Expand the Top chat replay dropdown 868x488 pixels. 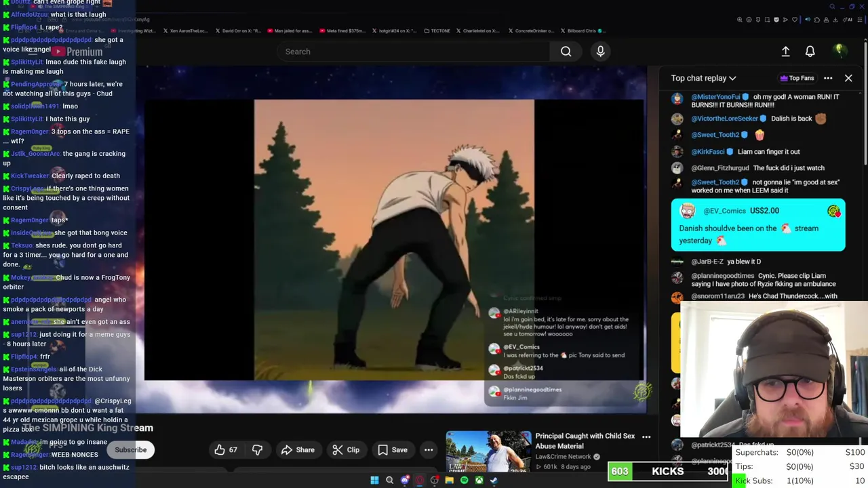tap(703, 78)
